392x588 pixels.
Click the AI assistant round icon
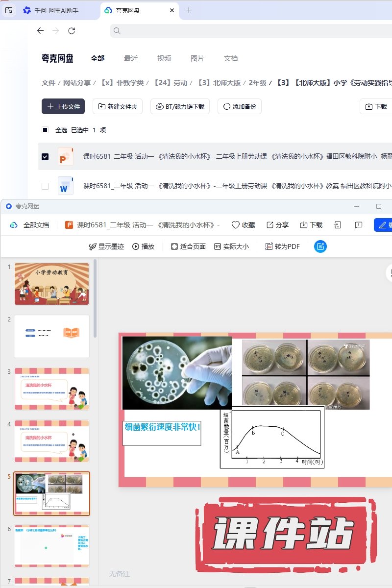pyautogui.click(x=320, y=246)
